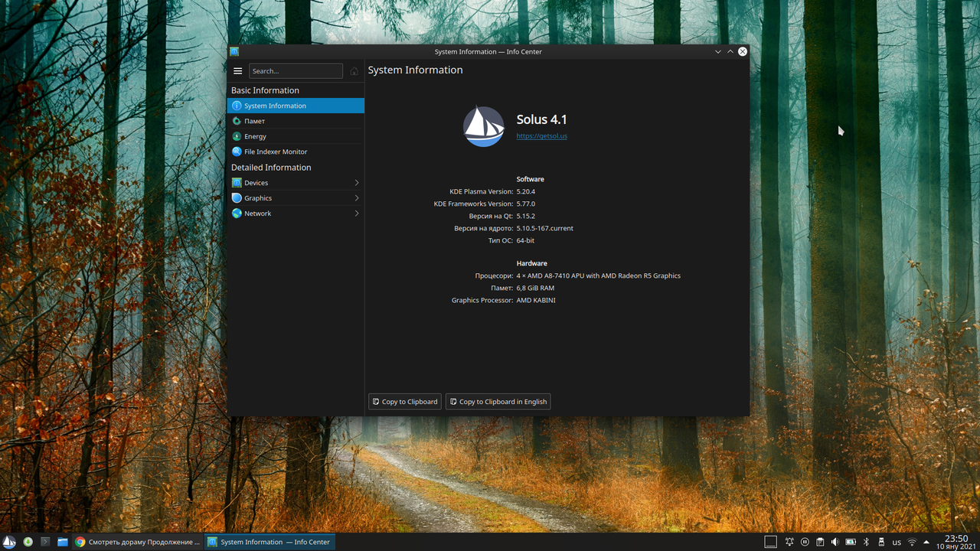Click the media pause icon in tray
Viewport: 980px width, 551px height.
click(x=805, y=542)
